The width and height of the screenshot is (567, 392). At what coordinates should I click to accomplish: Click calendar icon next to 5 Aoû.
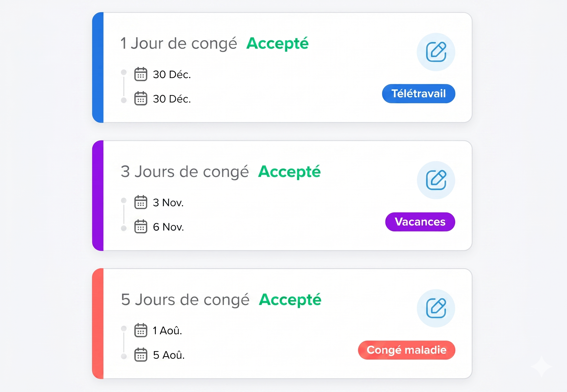141,355
